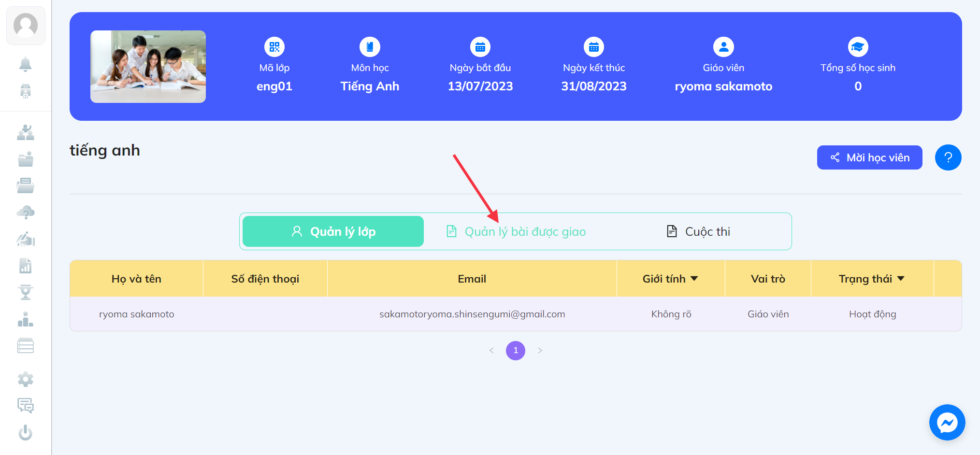Open the trophy icon in sidebar
980x455 pixels.
[x=25, y=292]
